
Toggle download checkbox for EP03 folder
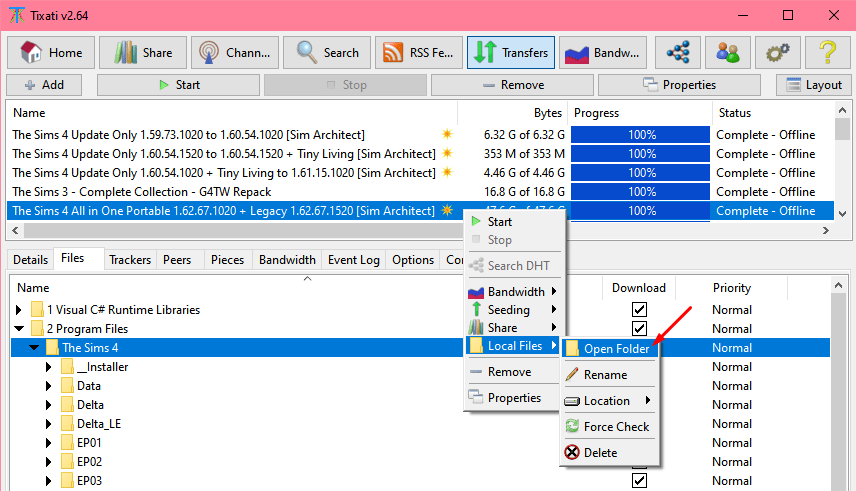[x=639, y=481]
